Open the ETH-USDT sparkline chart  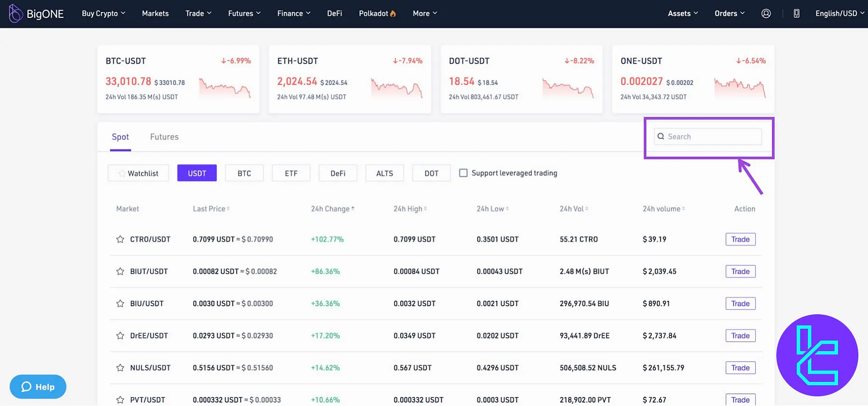pyautogui.click(x=396, y=87)
